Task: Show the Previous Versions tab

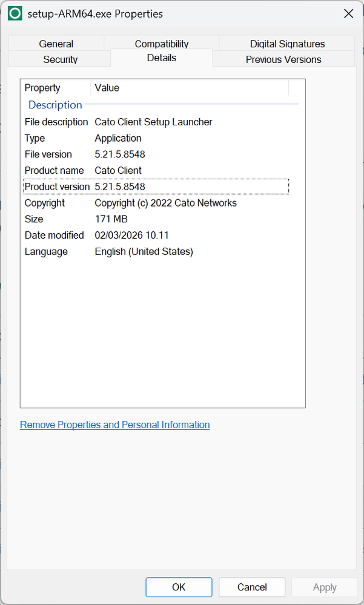Action: tap(283, 59)
